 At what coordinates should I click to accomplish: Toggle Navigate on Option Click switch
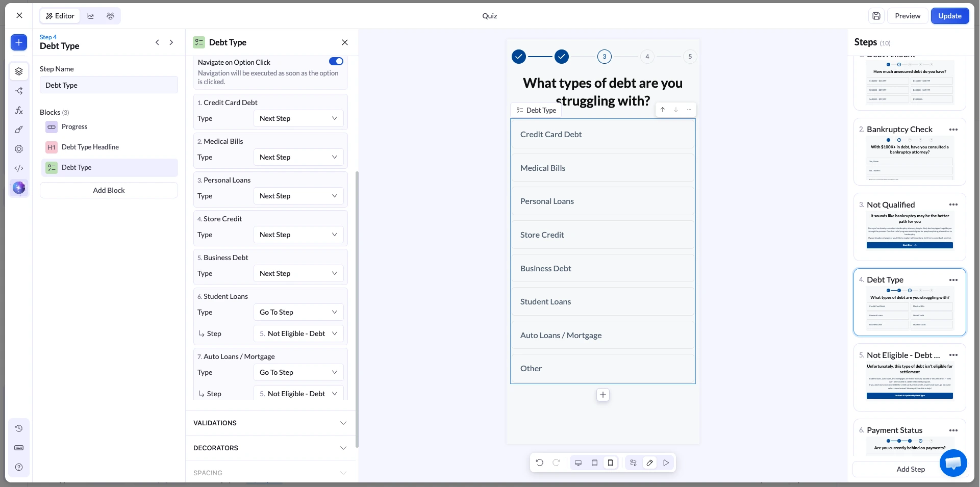[336, 61]
